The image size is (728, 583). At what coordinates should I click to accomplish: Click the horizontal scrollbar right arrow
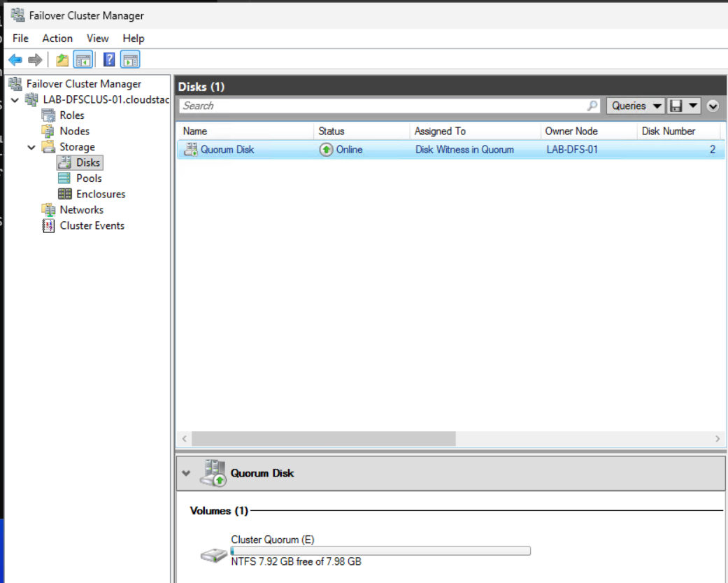click(x=718, y=439)
